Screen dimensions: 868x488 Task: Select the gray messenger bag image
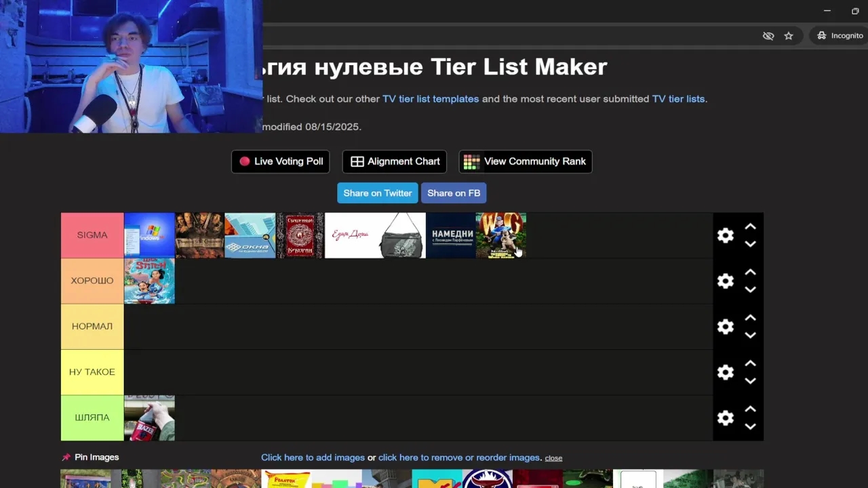coord(401,235)
